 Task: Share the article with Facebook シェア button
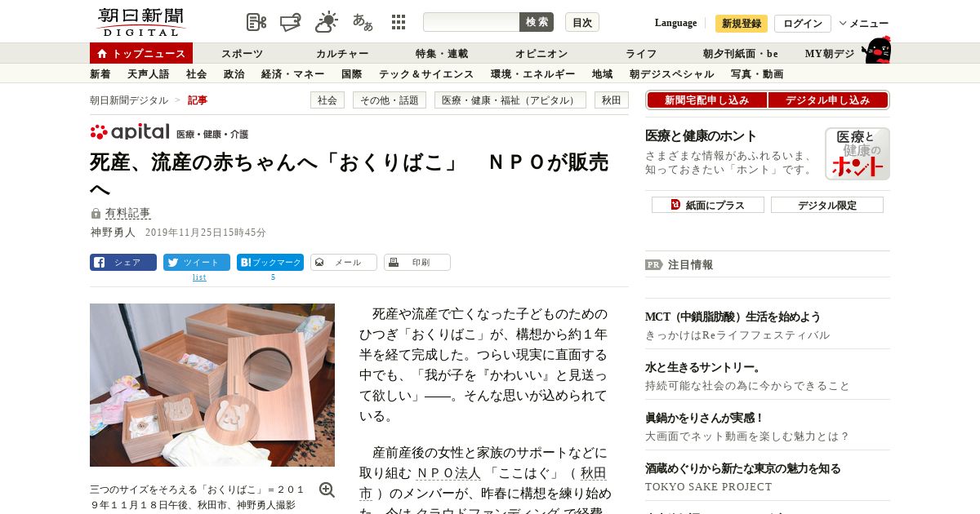click(123, 263)
